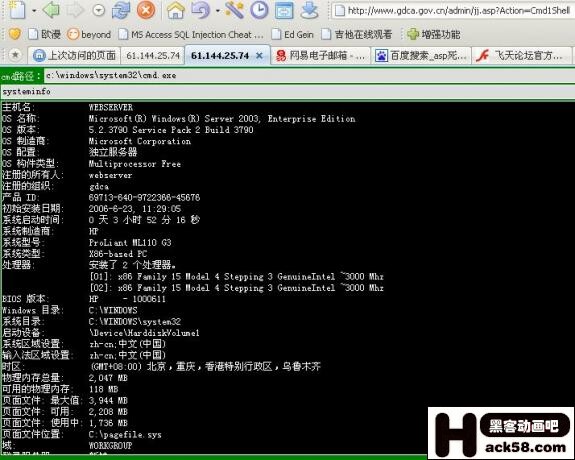575x460 pixels.
Task: Click the orange stop loading icon
Action: click(146, 10)
